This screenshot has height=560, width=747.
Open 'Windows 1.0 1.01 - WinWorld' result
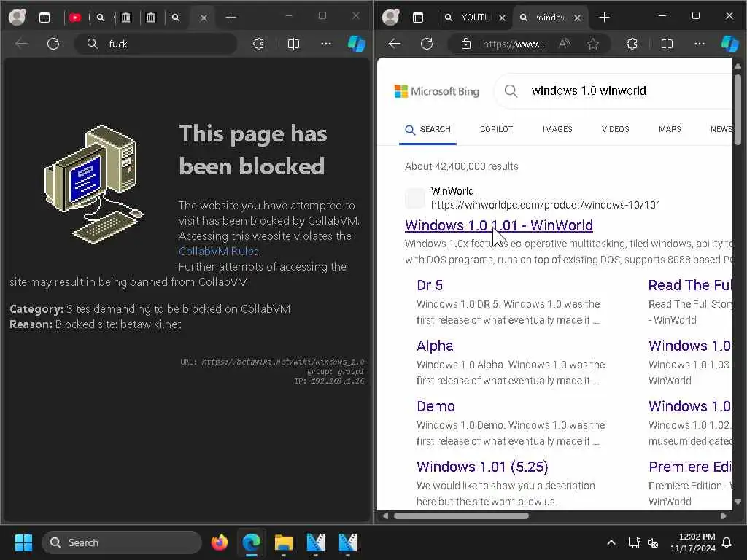(499, 225)
